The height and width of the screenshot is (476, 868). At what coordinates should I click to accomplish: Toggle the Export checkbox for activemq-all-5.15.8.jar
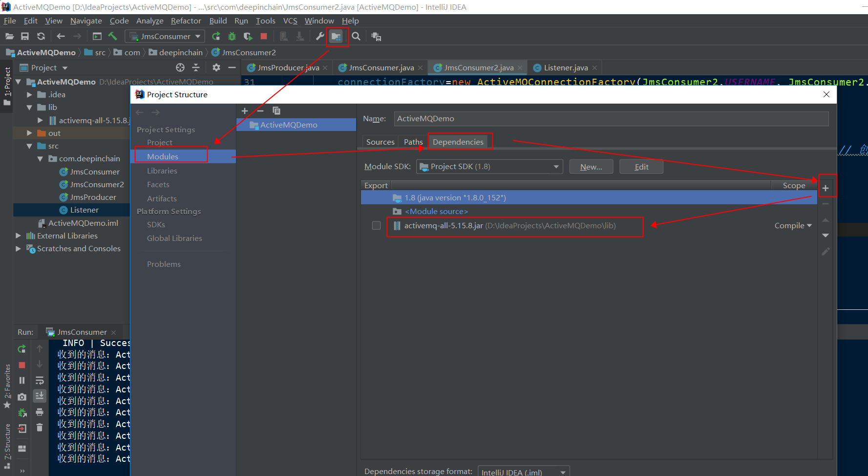point(376,225)
